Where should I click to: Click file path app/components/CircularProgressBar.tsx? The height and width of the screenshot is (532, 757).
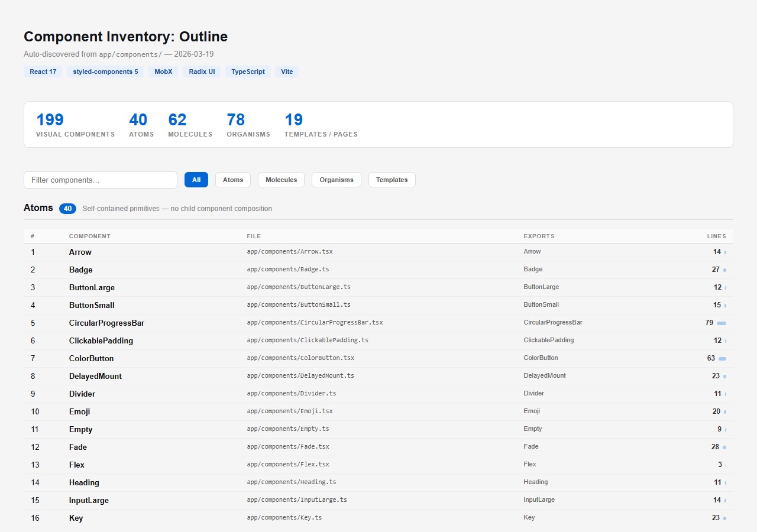point(315,323)
